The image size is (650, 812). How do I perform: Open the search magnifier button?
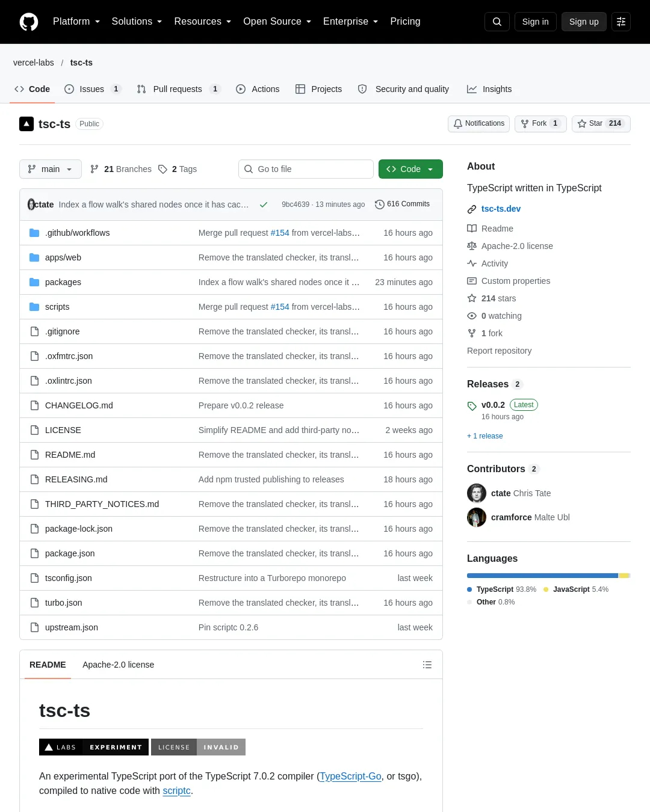(497, 22)
